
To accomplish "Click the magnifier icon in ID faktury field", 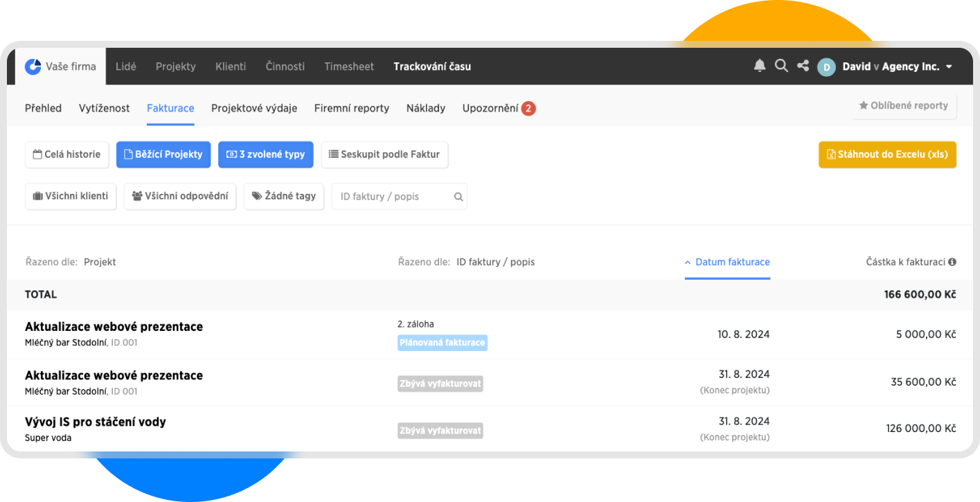I will pyautogui.click(x=458, y=197).
